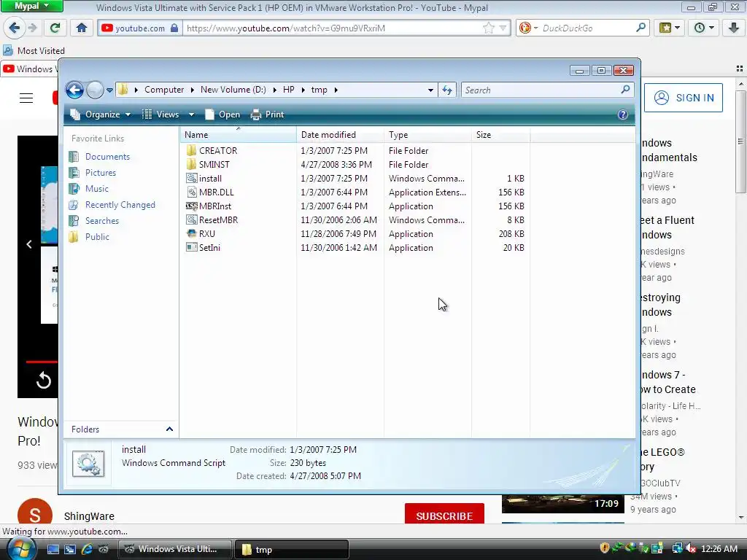Select the MBR.DLL file icon

tap(192, 192)
